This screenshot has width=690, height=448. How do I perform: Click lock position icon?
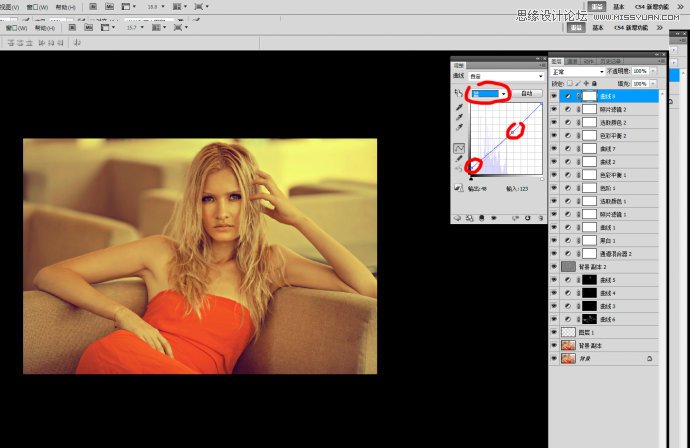pyautogui.click(x=586, y=83)
